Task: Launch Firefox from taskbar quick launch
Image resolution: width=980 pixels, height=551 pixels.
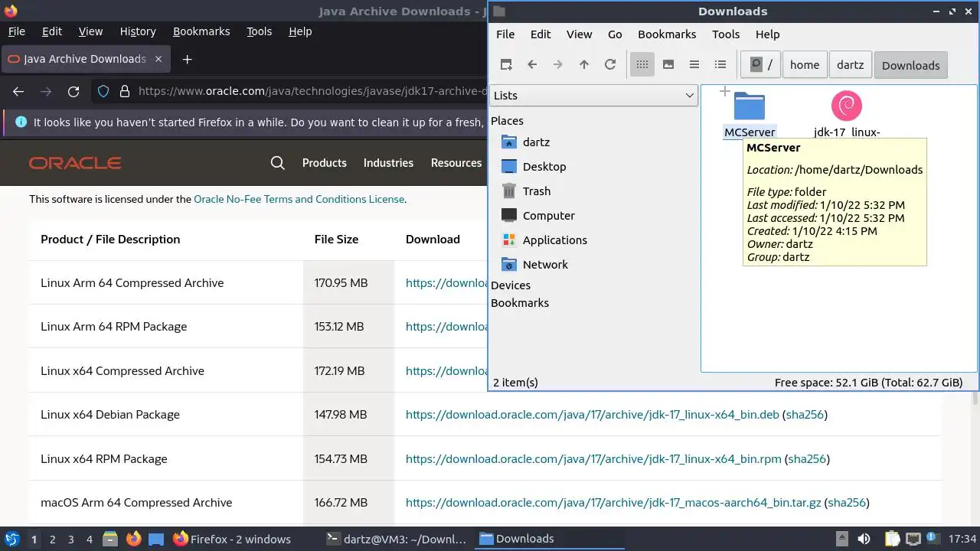Action: 133,539
